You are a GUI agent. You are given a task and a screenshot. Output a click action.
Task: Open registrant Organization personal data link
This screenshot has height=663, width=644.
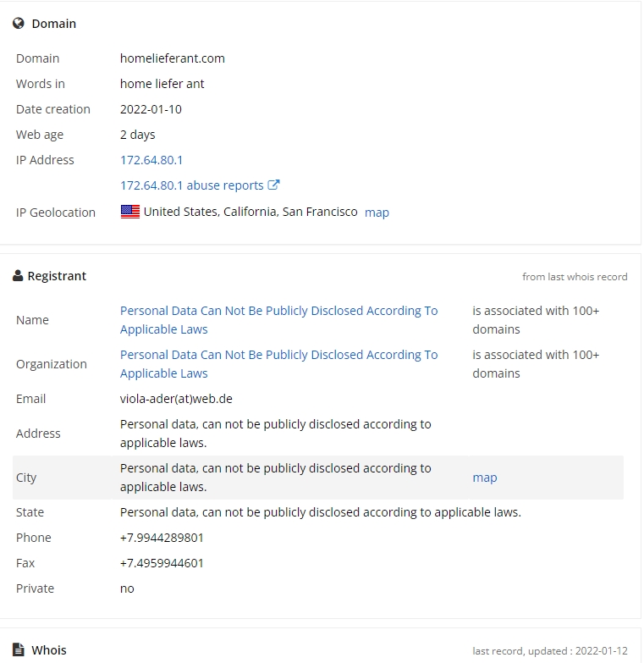point(279,364)
